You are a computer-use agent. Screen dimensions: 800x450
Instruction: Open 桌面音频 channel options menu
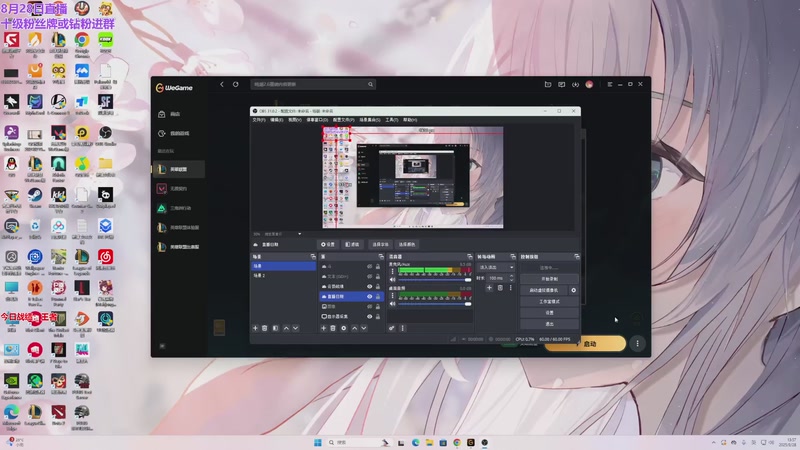[392, 295]
